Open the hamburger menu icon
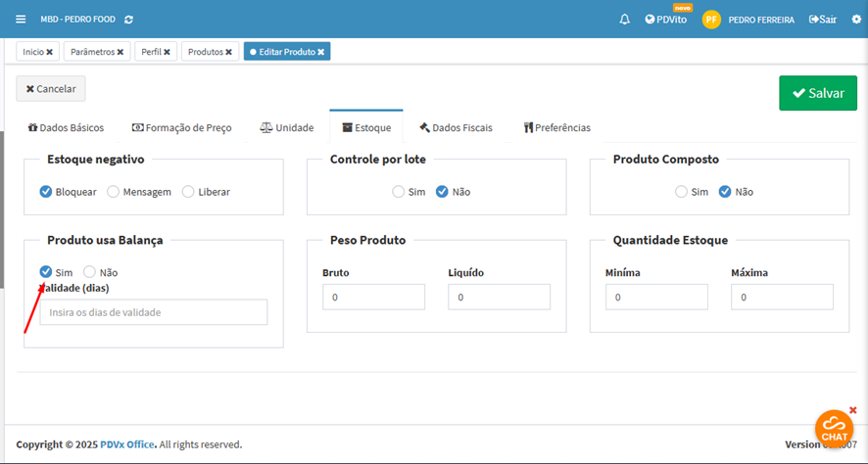The width and height of the screenshot is (868, 464). point(21,19)
